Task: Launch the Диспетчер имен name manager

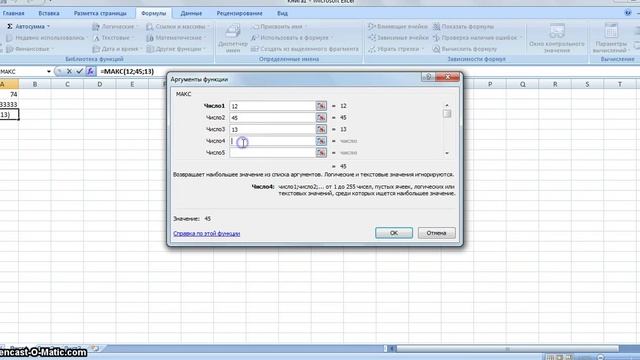Action: click(x=233, y=39)
